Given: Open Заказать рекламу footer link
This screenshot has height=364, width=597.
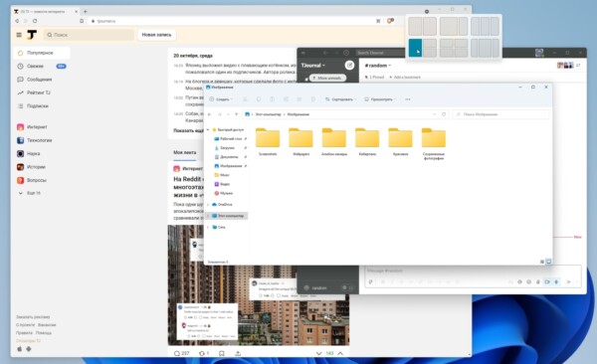Looking at the screenshot, I should tap(33, 317).
